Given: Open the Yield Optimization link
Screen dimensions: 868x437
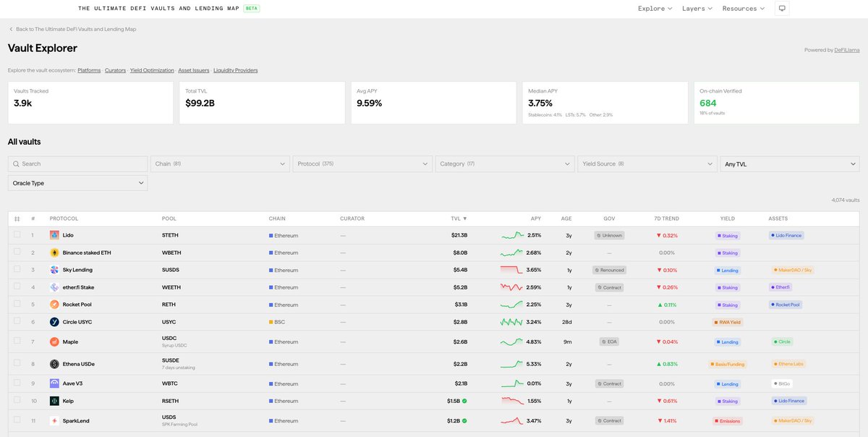Looking at the screenshot, I should [x=152, y=70].
